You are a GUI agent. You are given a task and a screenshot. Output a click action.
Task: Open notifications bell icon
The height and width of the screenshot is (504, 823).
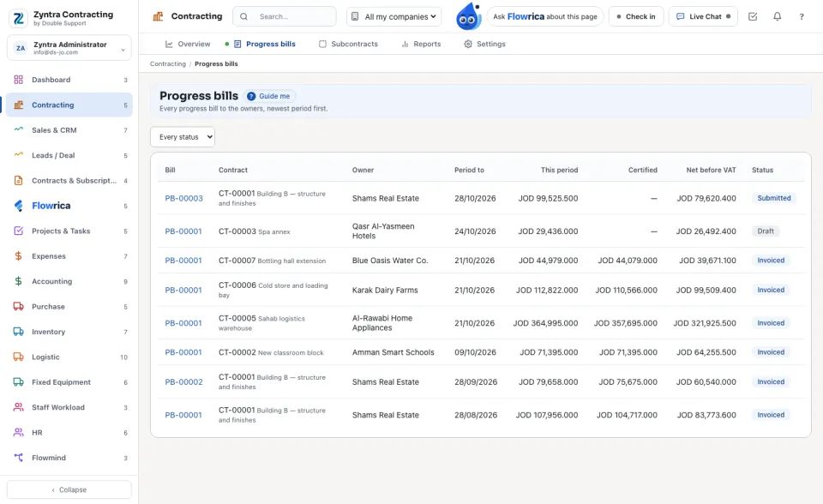coord(778,17)
